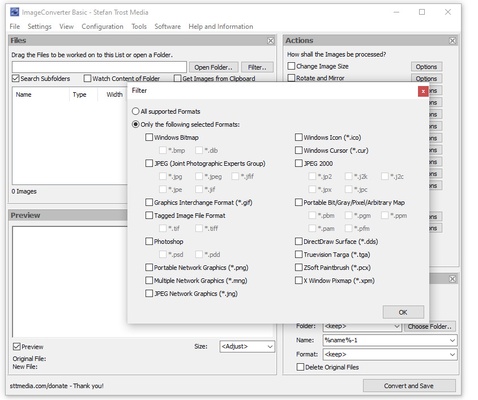Viewport: 478px width, 400px height.
Task: Open the Configuration menu
Action: click(x=102, y=27)
